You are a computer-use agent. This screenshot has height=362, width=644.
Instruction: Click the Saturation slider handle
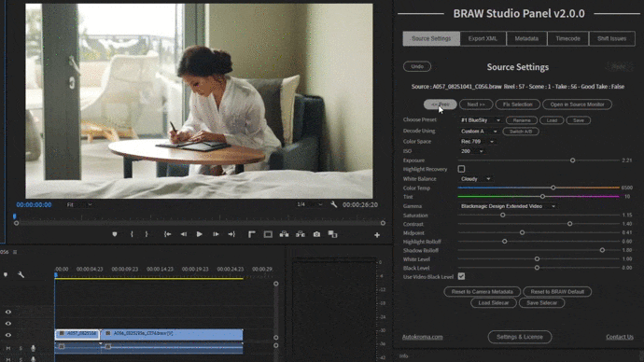[x=503, y=216]
